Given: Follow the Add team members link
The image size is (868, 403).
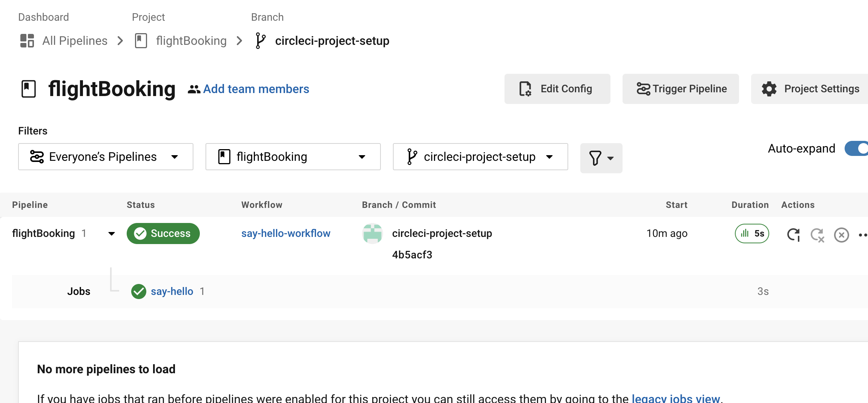Looking at the screenshot, I should pos(256,89).
